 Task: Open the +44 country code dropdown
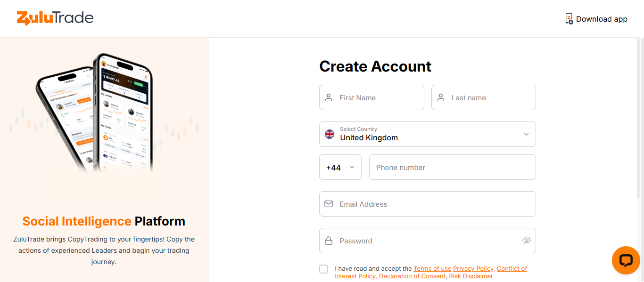[340, 167]
